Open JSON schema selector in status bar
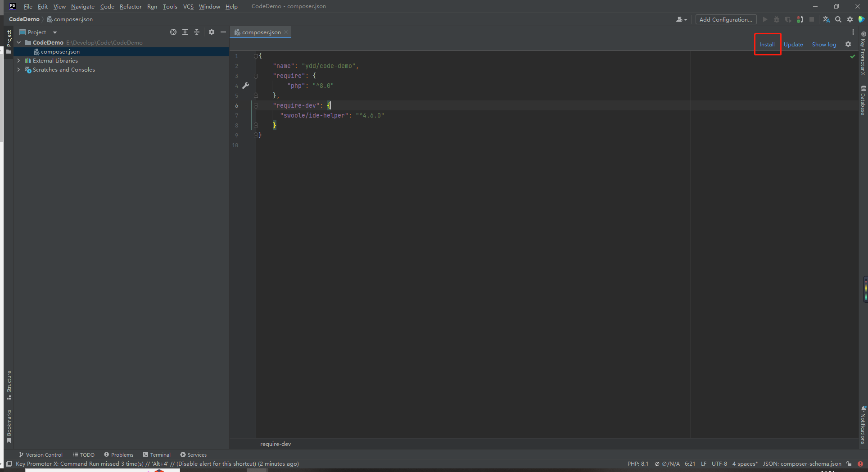The height and width of the screenshot is (472, 868). click(x=802, y=464)
